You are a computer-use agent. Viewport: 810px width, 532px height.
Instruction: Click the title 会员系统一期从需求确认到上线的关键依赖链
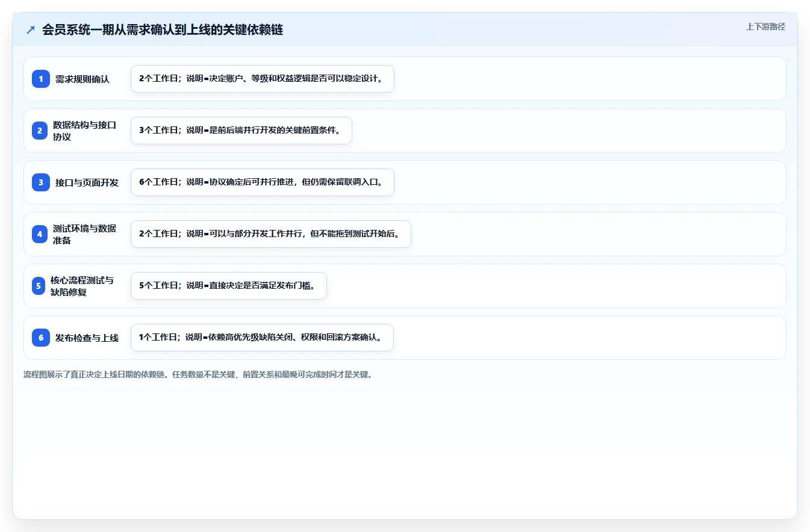point(163,29)
